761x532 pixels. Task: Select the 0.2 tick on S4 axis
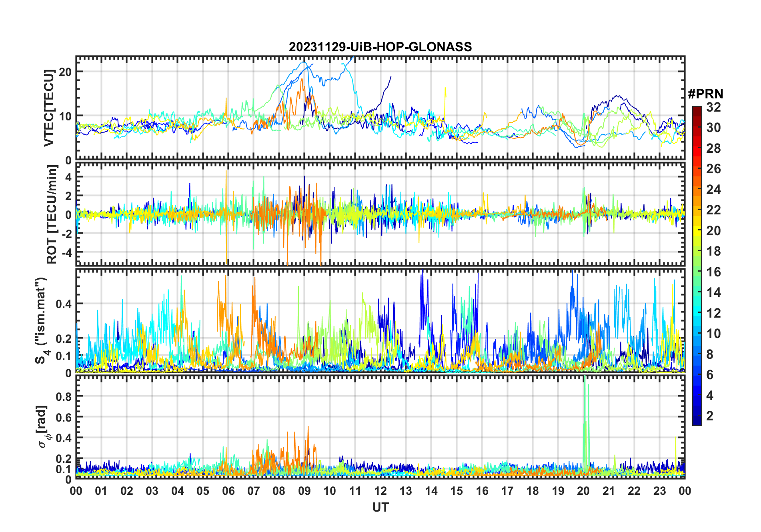64,338
